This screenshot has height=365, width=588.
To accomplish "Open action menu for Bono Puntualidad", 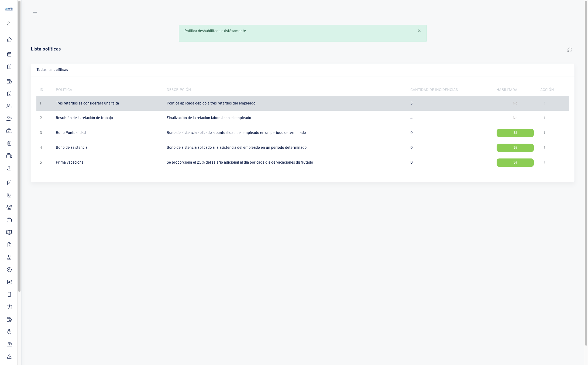I will (x=544, y=133).
